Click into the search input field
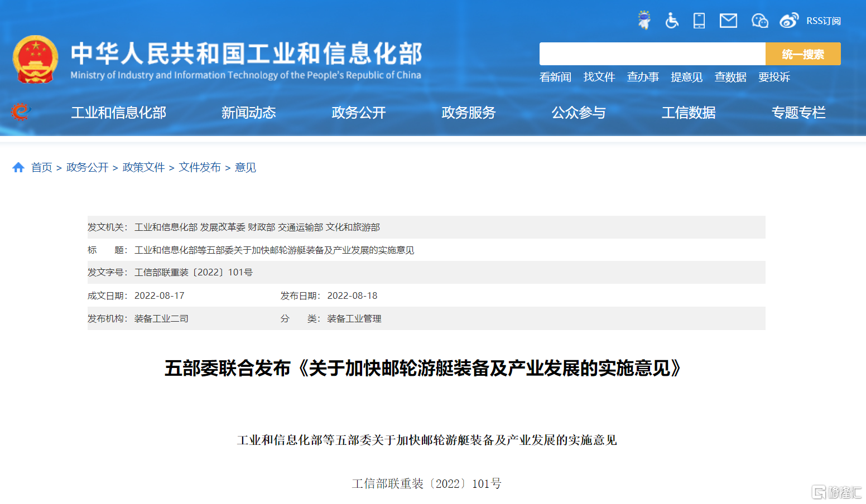Image resolution: width=866 pixels, height=504 pixels. [x=652, y=54]
